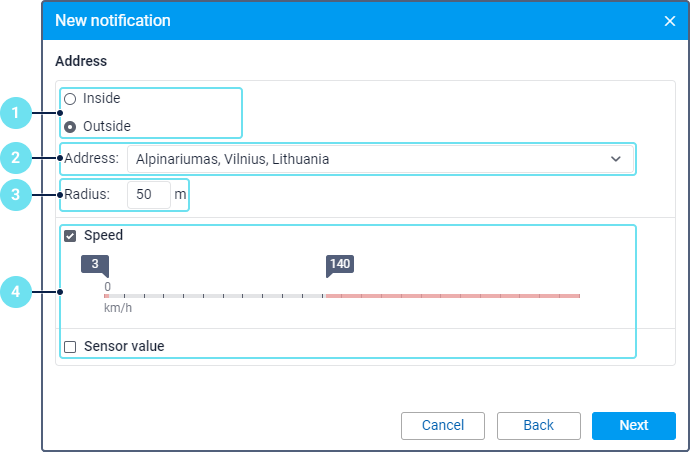Enable the Sensor value checkbox

point(70,347)
